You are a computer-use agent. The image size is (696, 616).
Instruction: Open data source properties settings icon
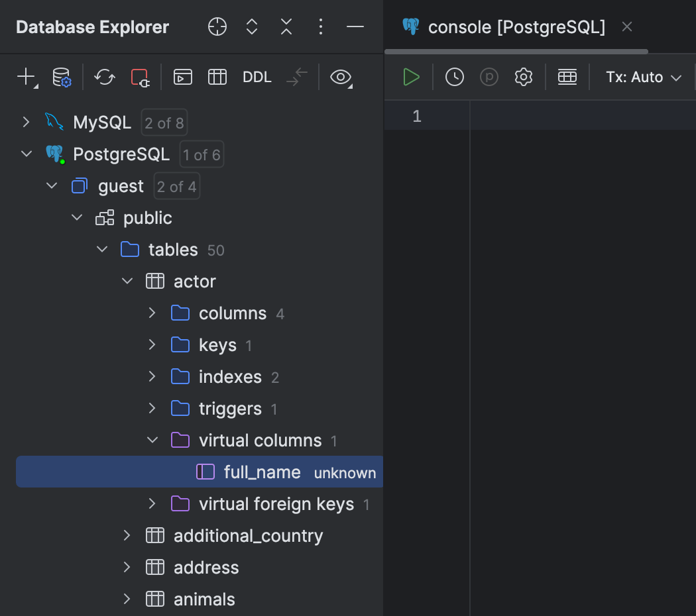[x=61, y=77]
